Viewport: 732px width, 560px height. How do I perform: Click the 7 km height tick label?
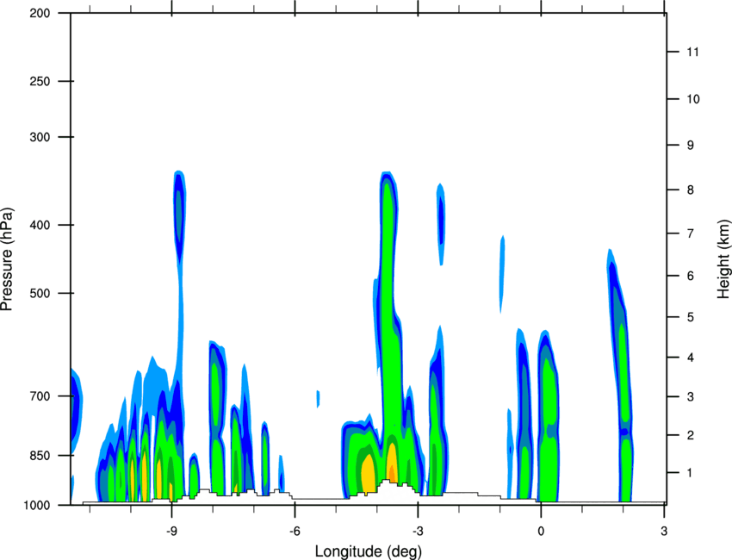pyautogui.click(x=691, y=233)
